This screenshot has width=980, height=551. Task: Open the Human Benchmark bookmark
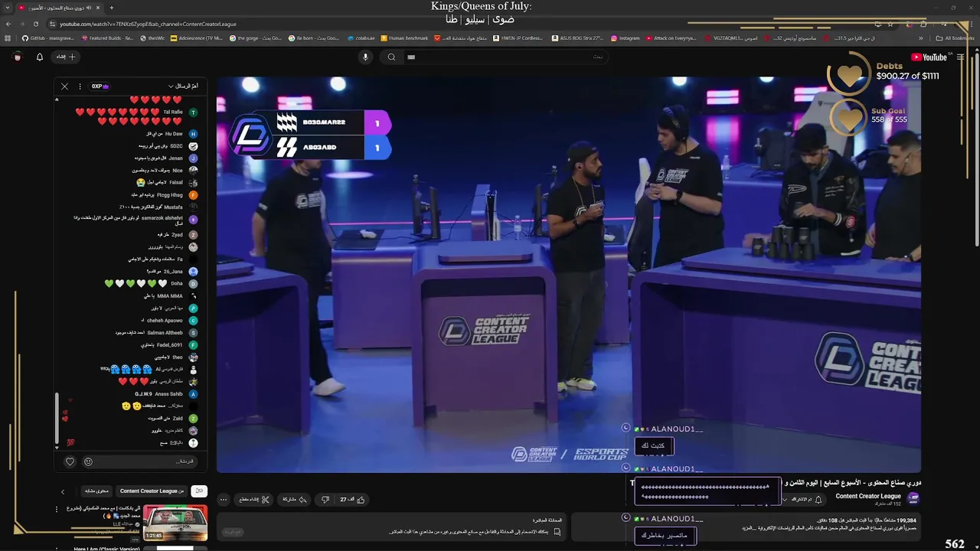click(x=404, y=37)
